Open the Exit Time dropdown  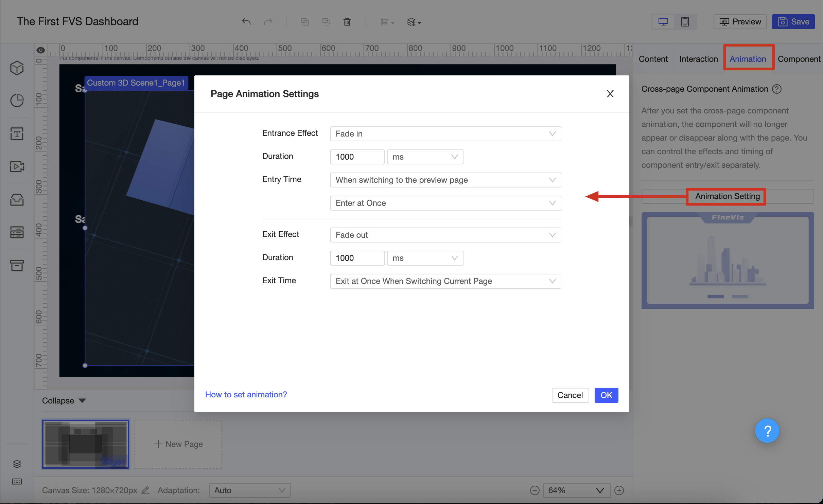point(445,281)
